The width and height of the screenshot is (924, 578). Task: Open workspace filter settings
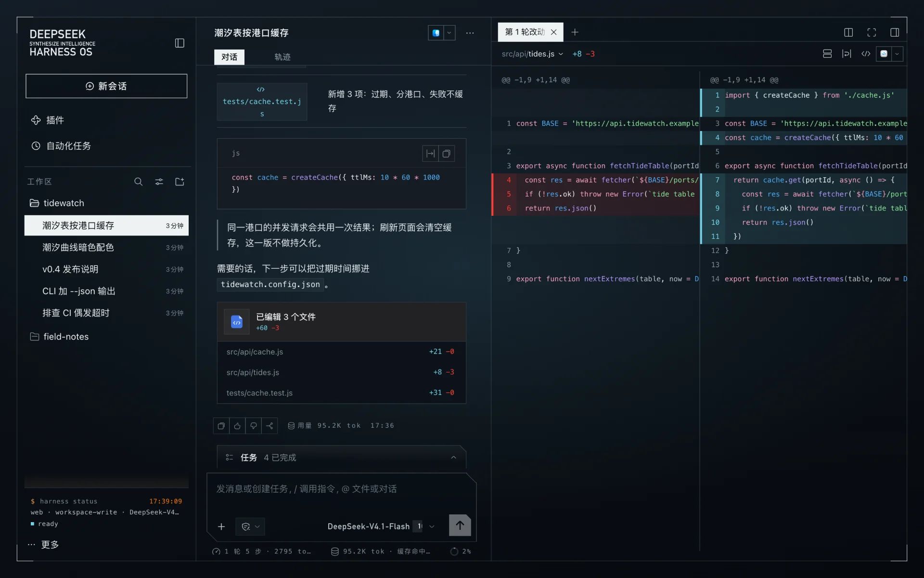pos(159,182)
